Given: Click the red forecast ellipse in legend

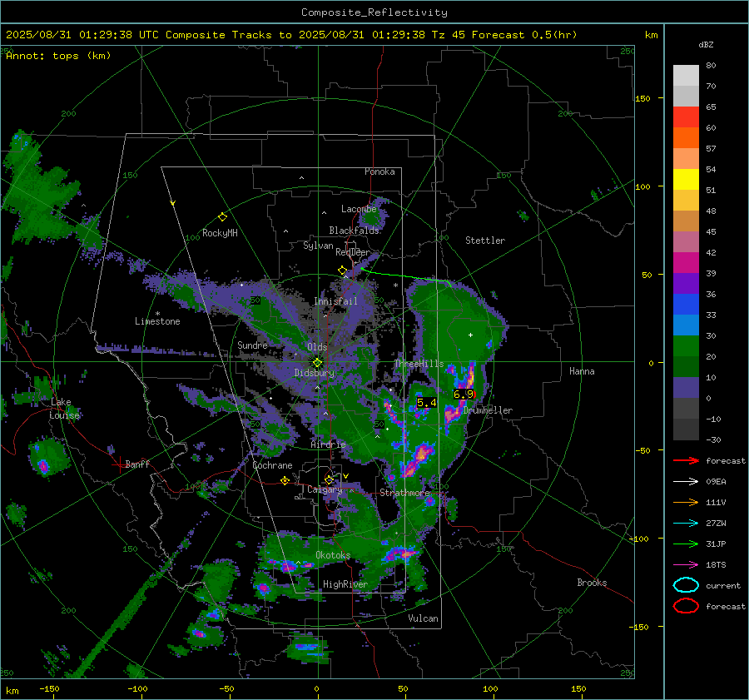Looking at the screenshot, I should [686, 606].
